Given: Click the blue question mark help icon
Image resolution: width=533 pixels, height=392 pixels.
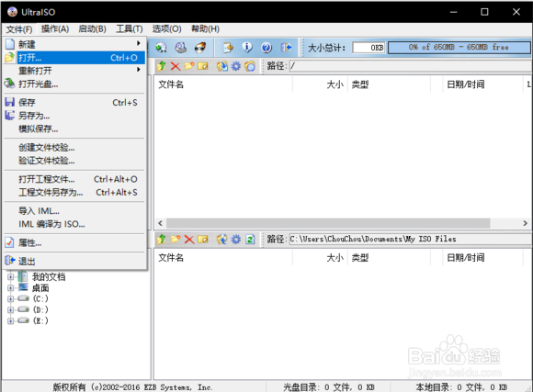Looking at the screenshot, I should [x=266, y=48].
